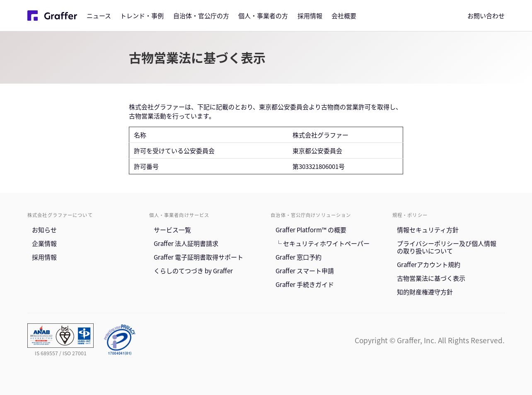Click the お問い合わせ link in header
The height and width of the screenshot is (395, 532).
click(486, 16)
